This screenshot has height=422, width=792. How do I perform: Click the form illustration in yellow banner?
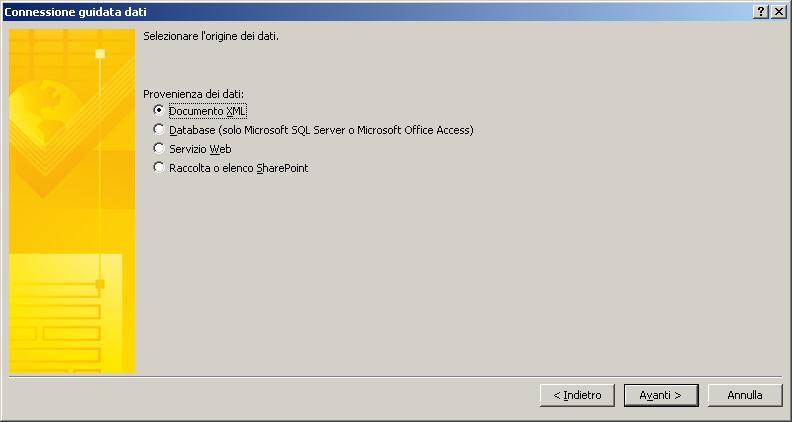[66, 313]
